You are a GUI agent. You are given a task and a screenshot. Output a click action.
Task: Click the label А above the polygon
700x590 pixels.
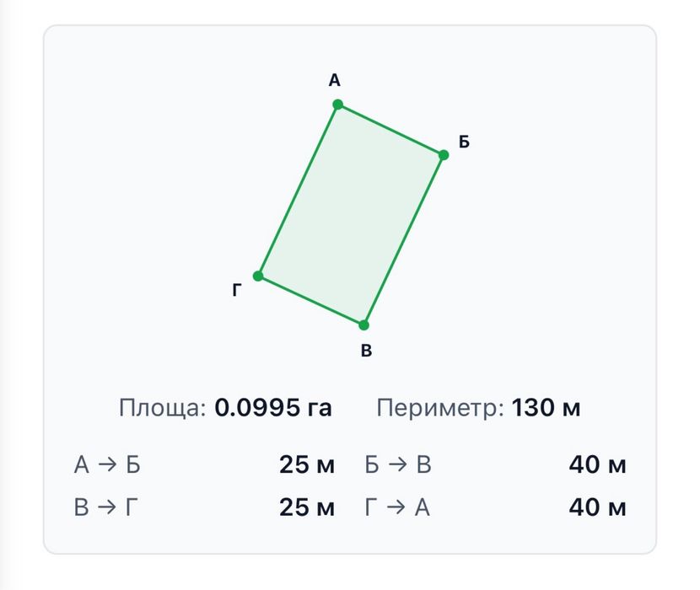click(x=334, y=80)
